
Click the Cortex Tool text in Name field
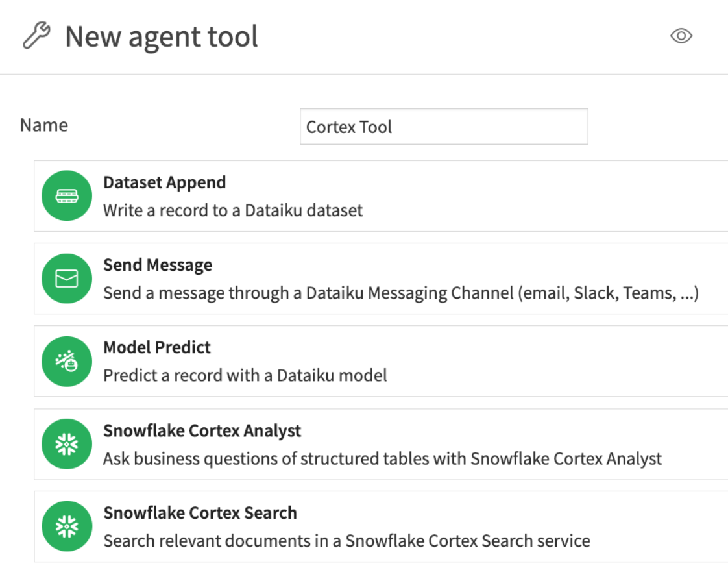click(348, 127)
